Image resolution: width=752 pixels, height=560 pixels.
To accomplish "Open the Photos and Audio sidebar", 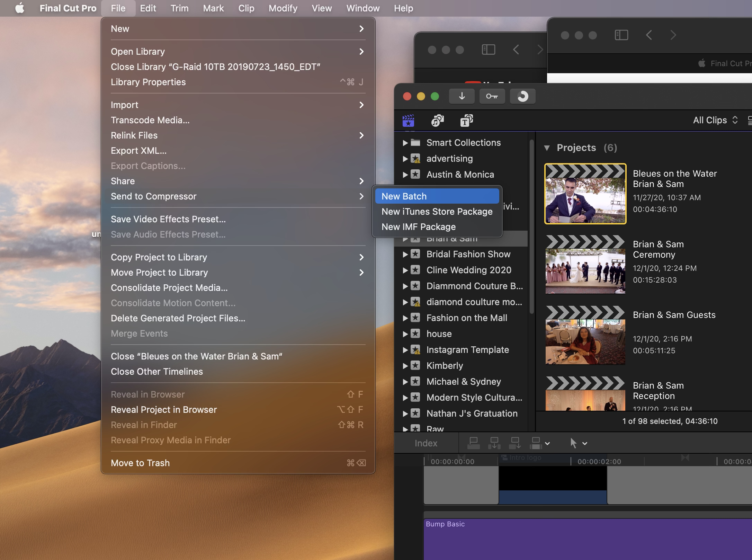I will pos(437,121).
